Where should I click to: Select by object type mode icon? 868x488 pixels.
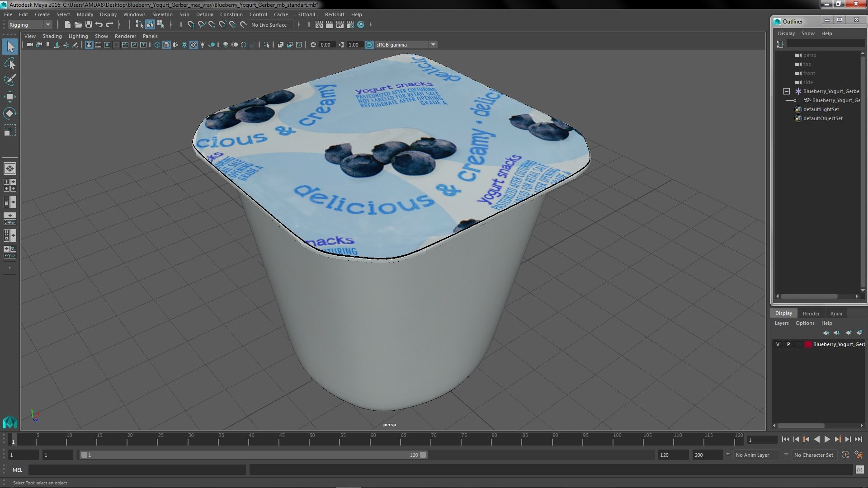pyautogui.click(x=150, y=25)
